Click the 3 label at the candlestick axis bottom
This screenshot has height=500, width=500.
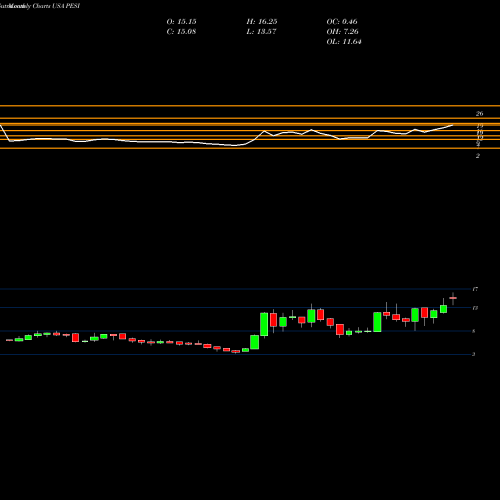tap(474, 354)
